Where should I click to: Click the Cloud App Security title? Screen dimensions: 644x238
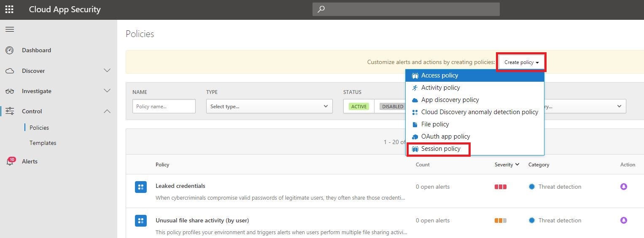click(x=65, y=9)
